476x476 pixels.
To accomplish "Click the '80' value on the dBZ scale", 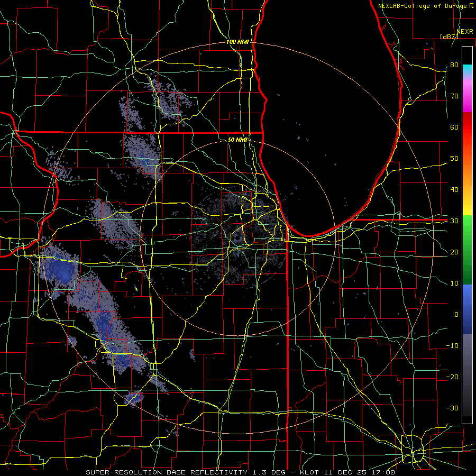I will click(454, 65).
